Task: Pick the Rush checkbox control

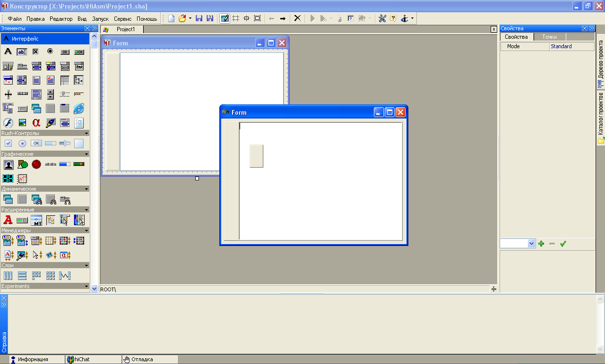Action: [x=8, y=144]
